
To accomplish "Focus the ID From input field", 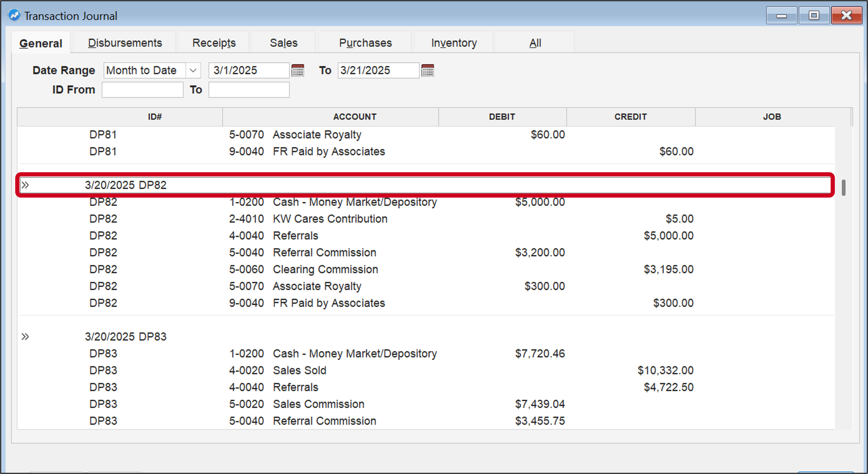I will [143, 90].
